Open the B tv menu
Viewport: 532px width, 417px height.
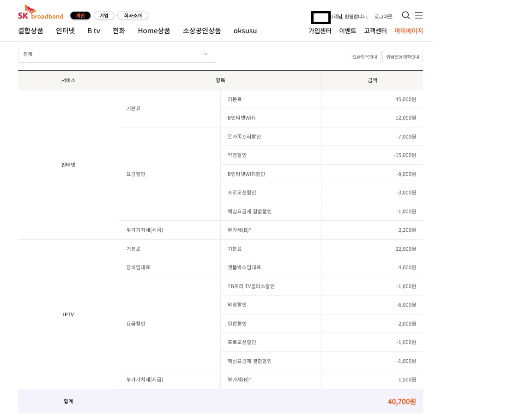pyautogui.click(x=94, y=31)
